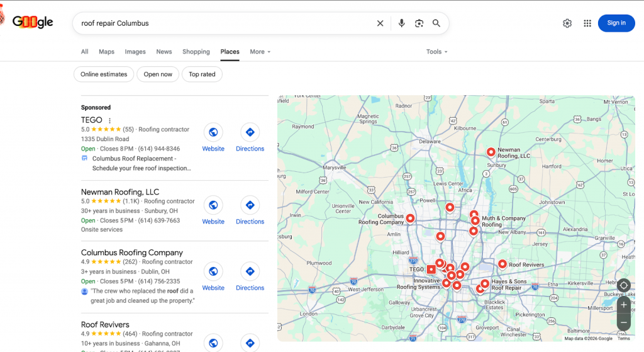Image resolution: width=644 pixels, height=352 pixels.
Task: Switch to the News tab
Action: click(164, 52)
